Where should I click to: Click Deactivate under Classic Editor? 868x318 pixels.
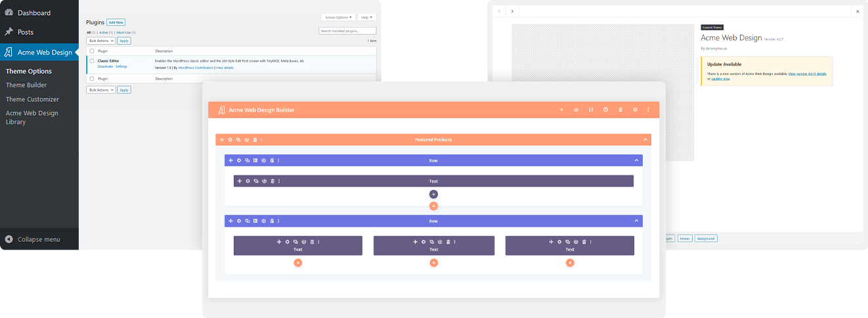pyautogui.click(x=105, y=67)
